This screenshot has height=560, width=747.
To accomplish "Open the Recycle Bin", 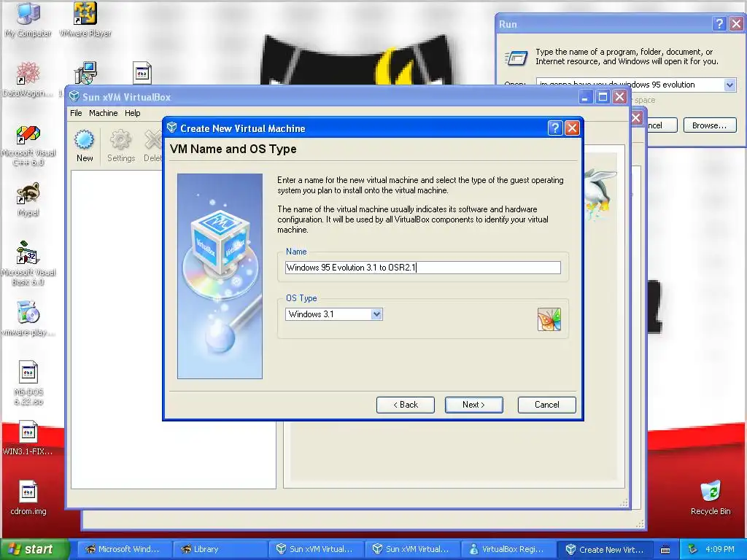I will coord(711,498).
